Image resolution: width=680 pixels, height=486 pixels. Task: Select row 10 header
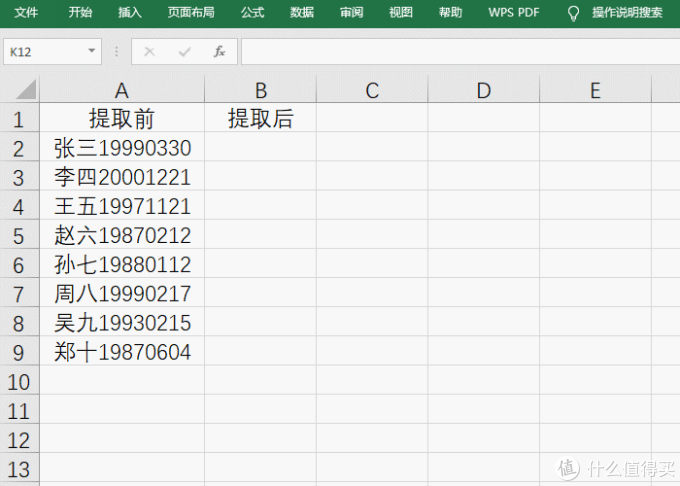pyautogui.click(x=19, y=381)
